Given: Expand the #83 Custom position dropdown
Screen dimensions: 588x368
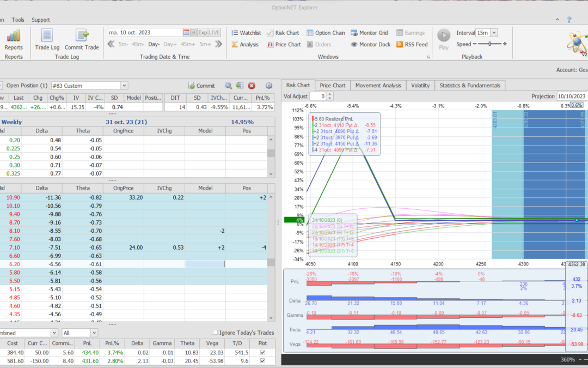Looking at the screenshot, I should (124, 86).
